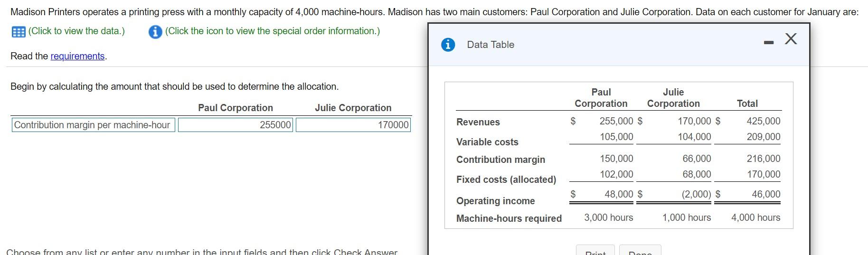Click total contribution margin 216,000
The width and height of the screenshot is (868, 255).
point(764,159)
